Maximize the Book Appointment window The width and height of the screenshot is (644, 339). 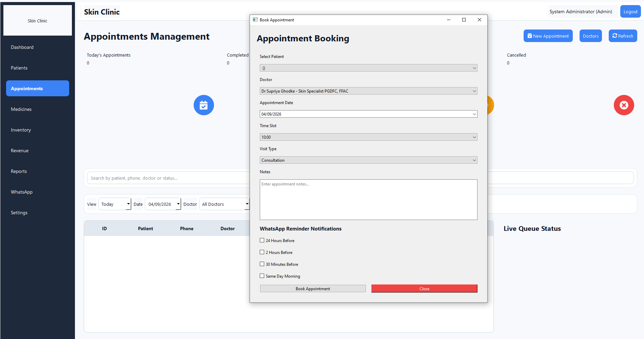tap(464, 20)
